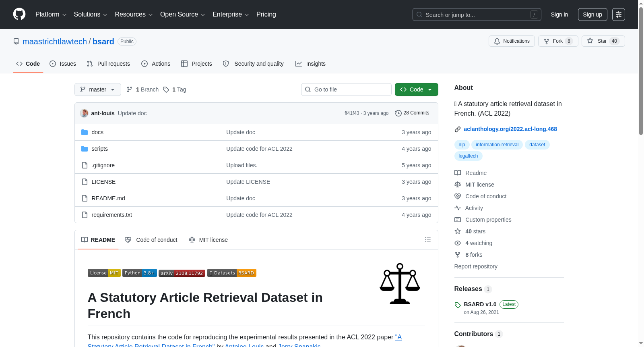Click the nlp topic tag

click(462, 145)
